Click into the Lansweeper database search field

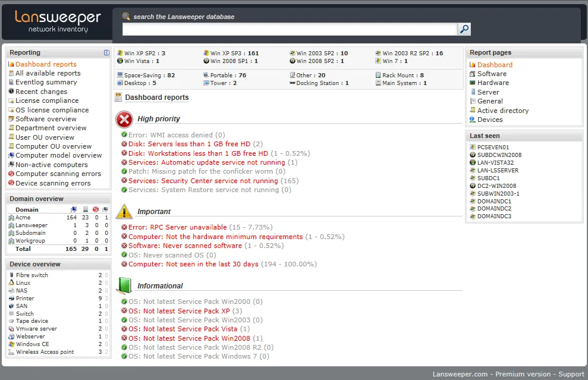click(290, 29)
